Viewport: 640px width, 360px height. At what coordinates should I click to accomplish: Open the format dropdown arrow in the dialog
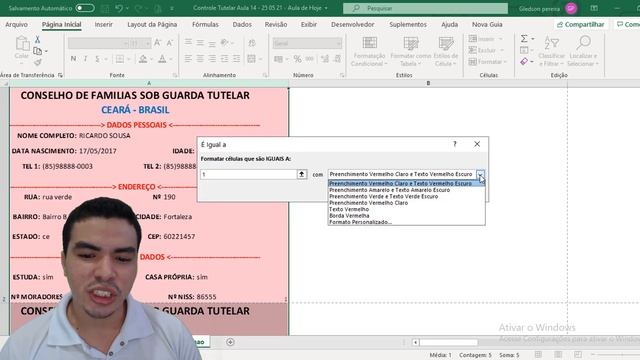[480, 175]
